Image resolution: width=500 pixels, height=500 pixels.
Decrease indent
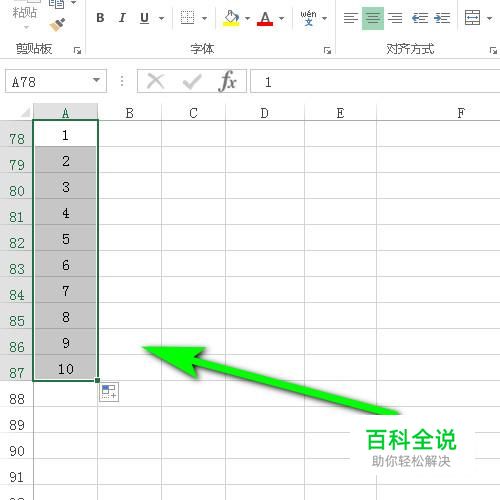click(420, 18)
